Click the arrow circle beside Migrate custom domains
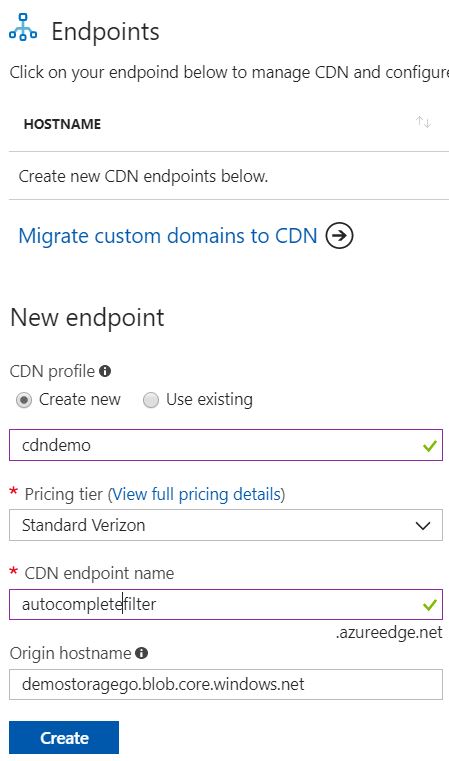449x761 pixels. (339, 235)
